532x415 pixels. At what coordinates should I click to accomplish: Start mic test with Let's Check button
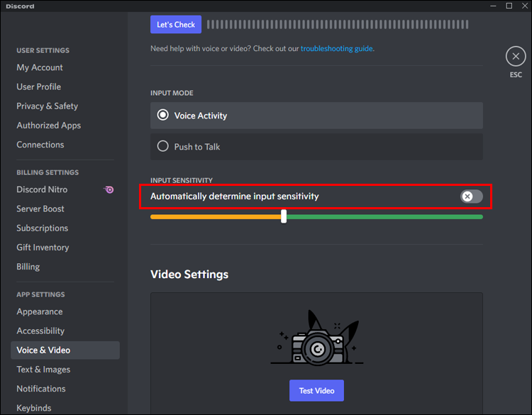(176, 24)
